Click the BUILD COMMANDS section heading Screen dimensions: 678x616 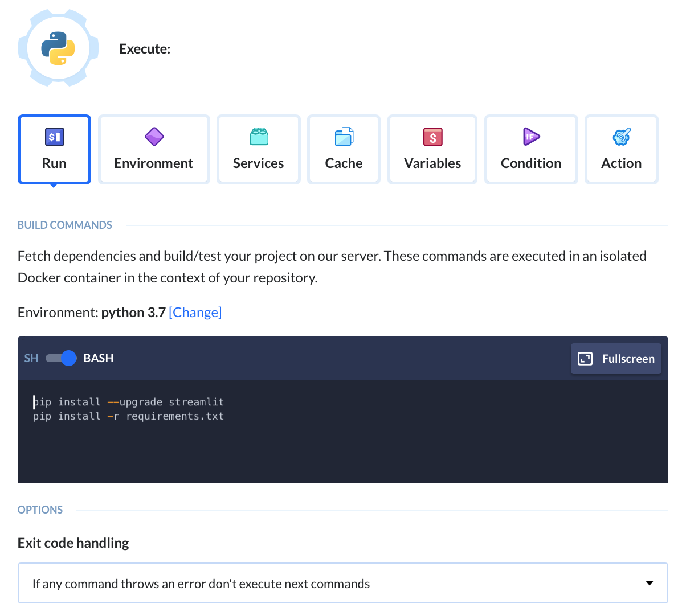[65, 225]
